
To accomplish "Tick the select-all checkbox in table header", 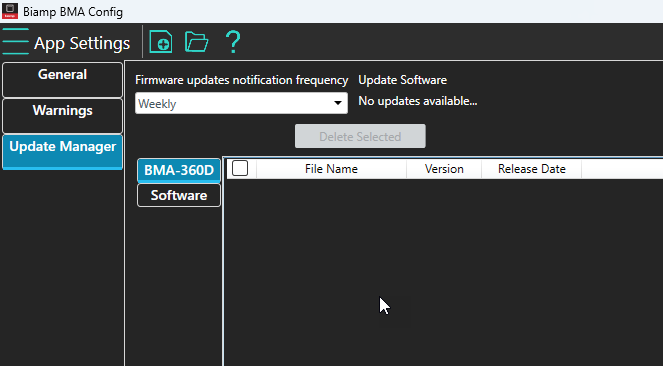I will click(240, 168).
